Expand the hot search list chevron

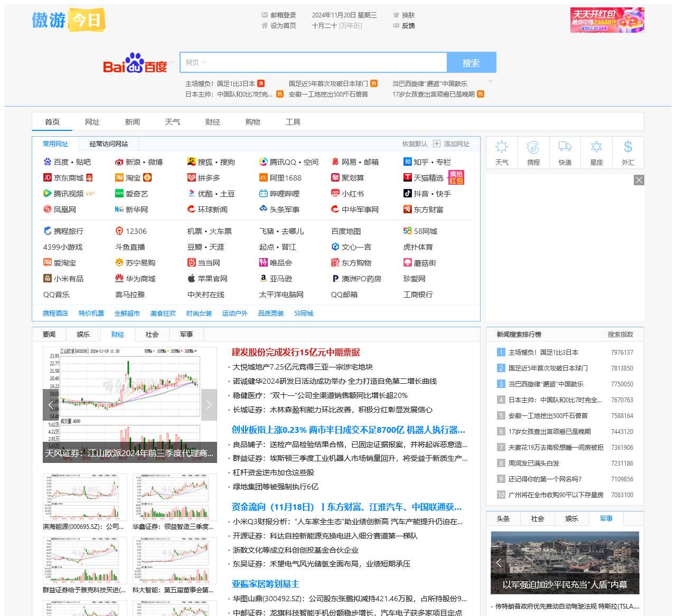(491, 81)
